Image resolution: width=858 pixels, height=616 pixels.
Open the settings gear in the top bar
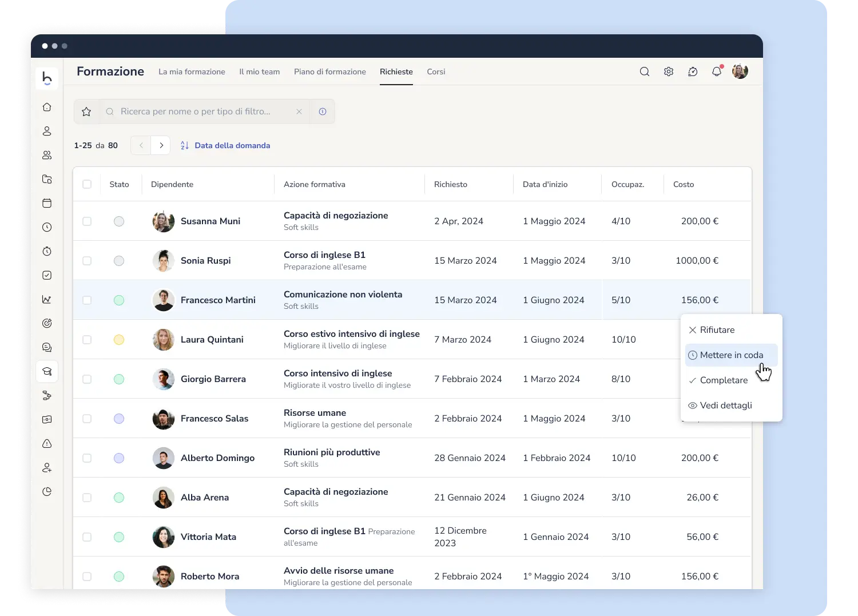[669, 71]
